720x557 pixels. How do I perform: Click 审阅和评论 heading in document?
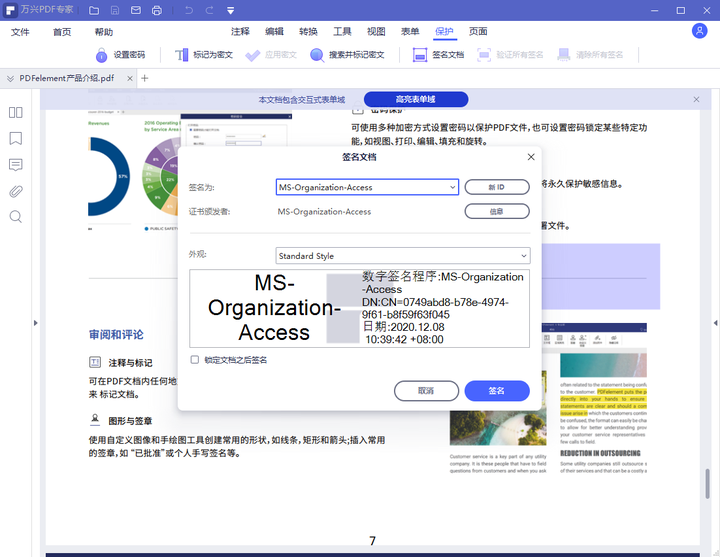click(x=116, y=335)
